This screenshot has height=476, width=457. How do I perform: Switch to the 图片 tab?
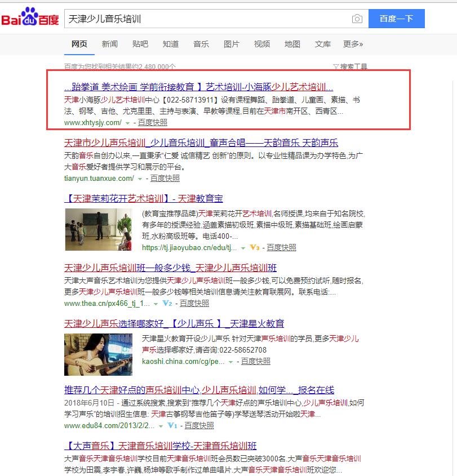point(232,44)
